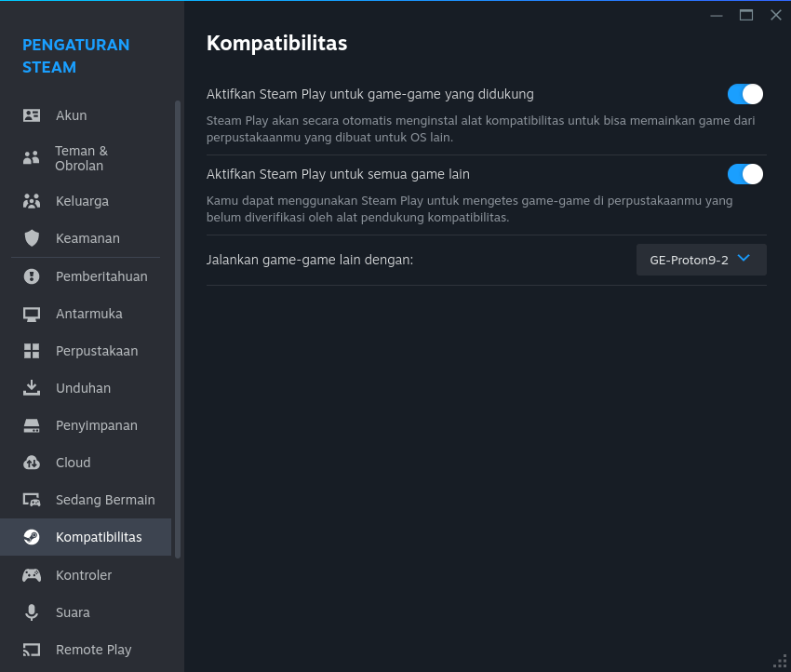Select the Akun account icon
The width and height of the screenshot is (791, 672).
[32, 114]
